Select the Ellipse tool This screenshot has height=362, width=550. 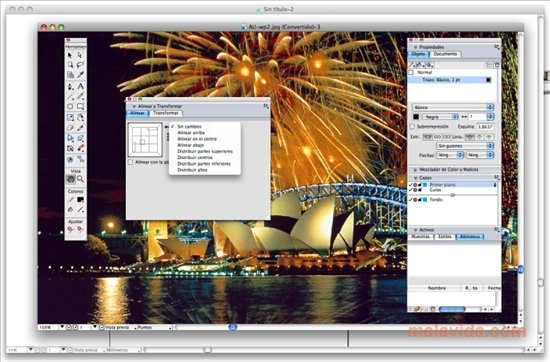tap(70, 107)
